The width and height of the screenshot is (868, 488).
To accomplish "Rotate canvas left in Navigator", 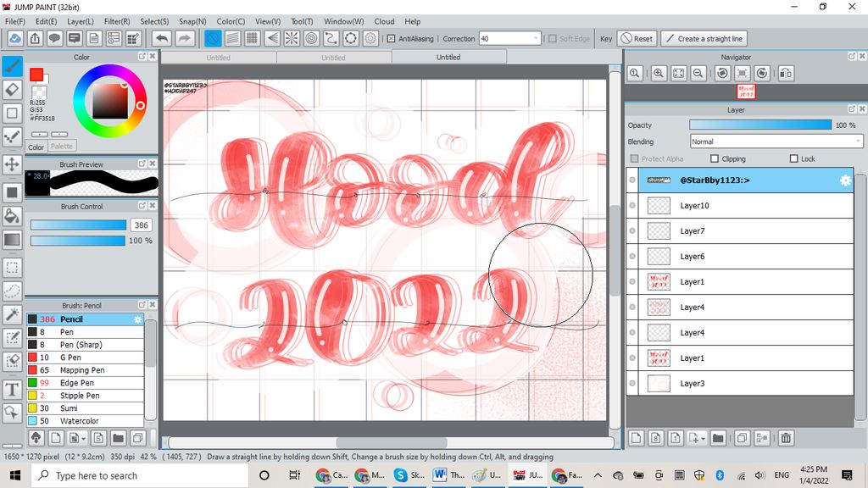I will 722,73.
